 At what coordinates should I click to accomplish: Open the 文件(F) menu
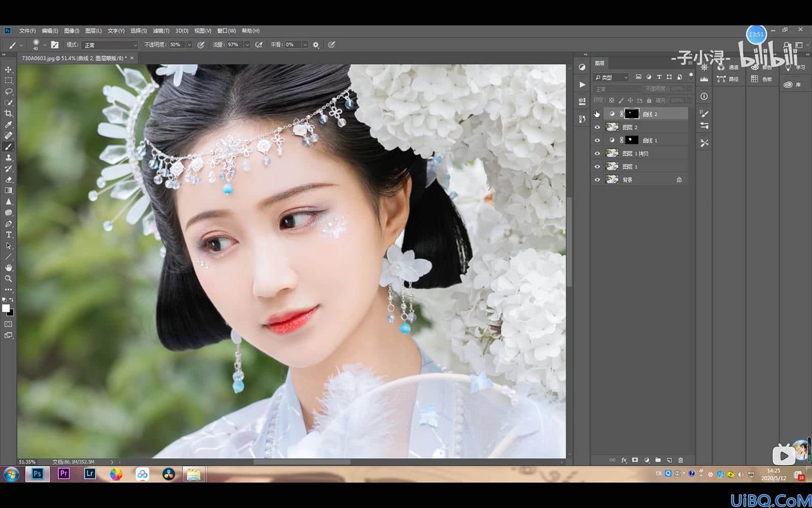coord(27,31)
